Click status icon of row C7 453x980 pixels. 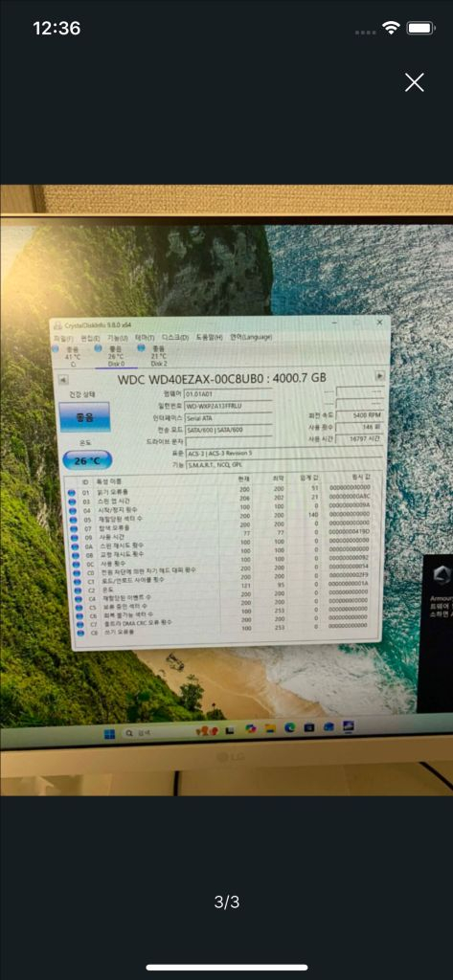(79, 624)
